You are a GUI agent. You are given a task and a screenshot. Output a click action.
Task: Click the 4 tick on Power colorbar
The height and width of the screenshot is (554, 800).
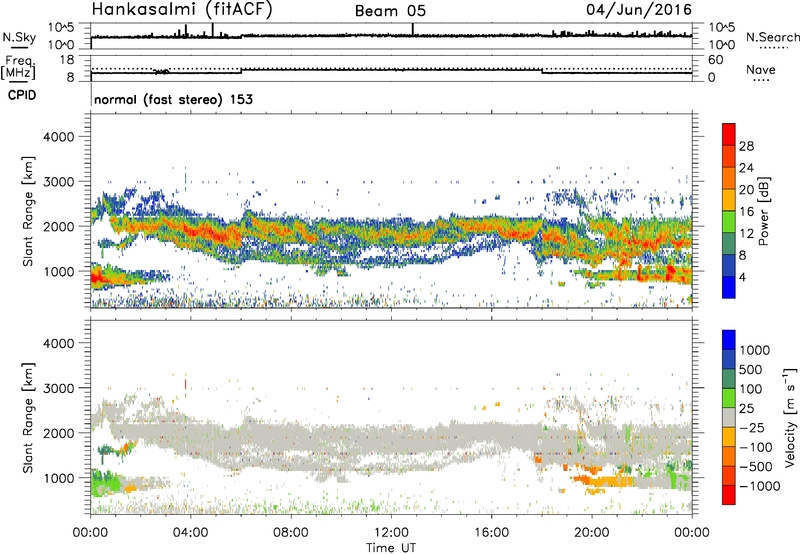tap(743, 277)
